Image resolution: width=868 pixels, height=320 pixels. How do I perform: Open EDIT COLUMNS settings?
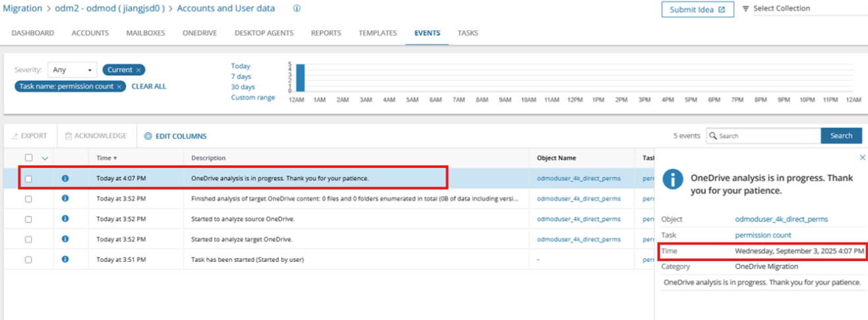coord(175,137)
